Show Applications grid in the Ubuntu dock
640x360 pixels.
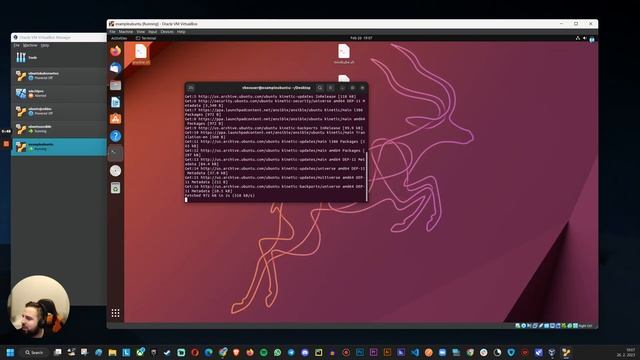click(x=116, y=313)
